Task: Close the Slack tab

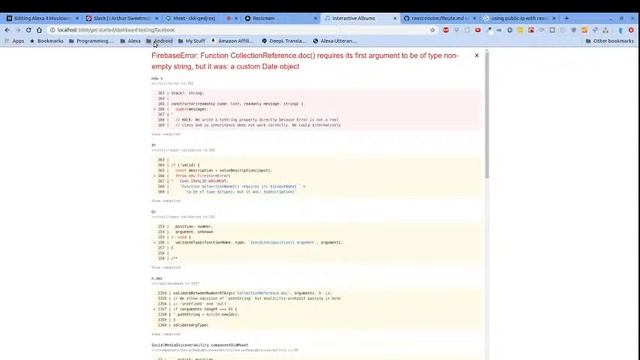Action: coord(156,18)
